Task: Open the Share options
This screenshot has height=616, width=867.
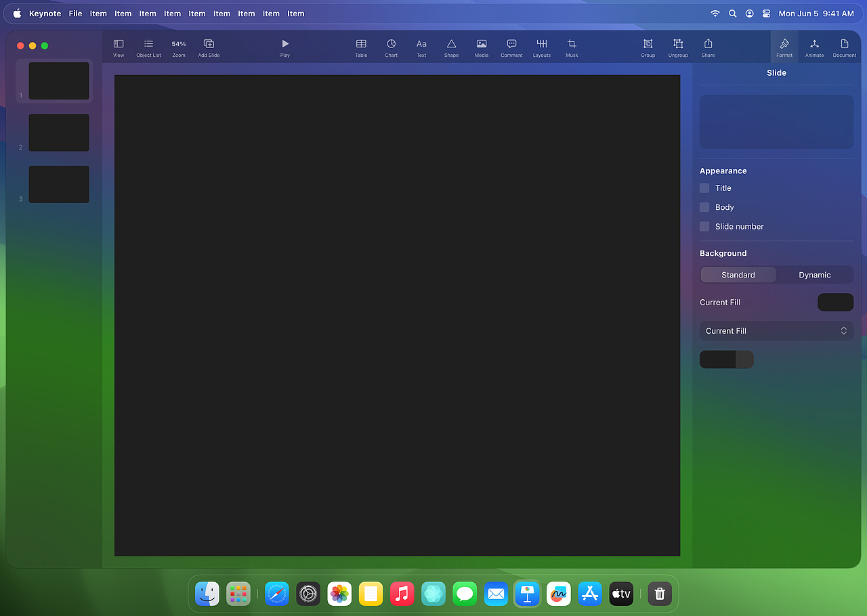Action: pos(708,46)
